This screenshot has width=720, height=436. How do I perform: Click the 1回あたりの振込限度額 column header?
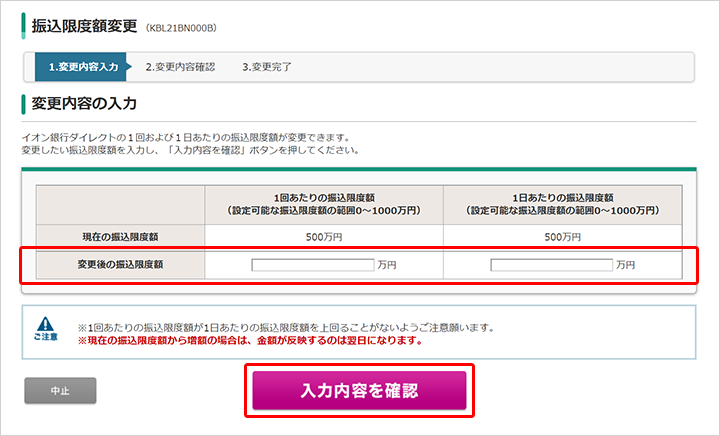tap(324, 205)
